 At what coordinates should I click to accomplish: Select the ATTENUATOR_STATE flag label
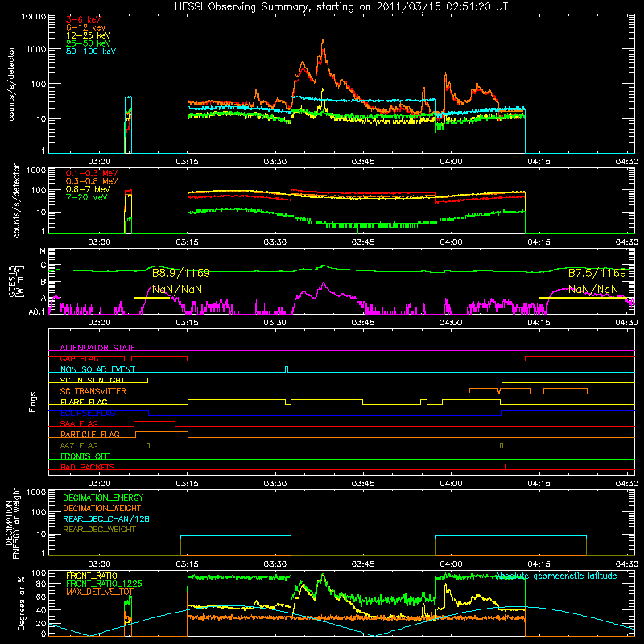click(x=97, y=348)
